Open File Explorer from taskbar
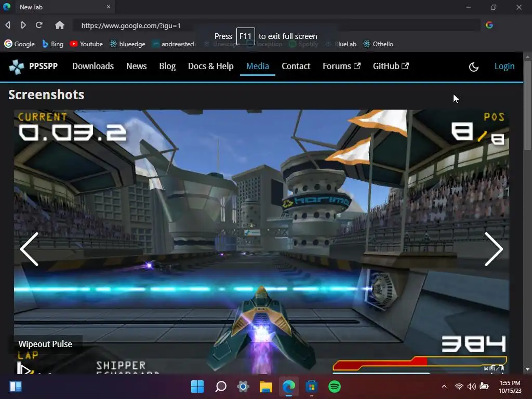Image resolution: width=532 pixels, height=399 pixels. point(266,387)
